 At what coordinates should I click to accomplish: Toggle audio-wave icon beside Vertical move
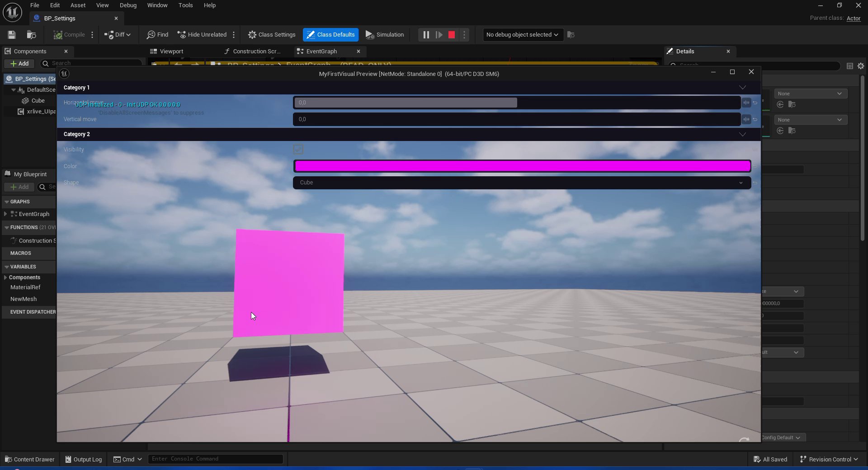(746, 119)
